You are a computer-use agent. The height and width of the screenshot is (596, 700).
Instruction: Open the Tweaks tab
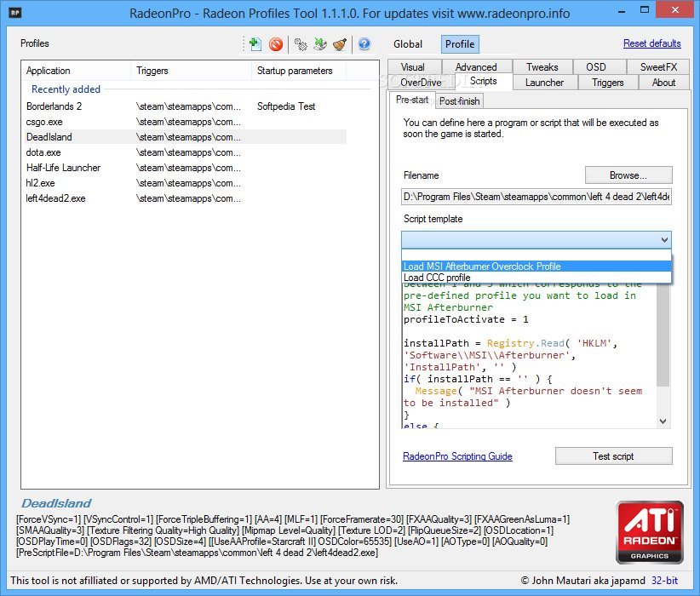tap(542, 67)
